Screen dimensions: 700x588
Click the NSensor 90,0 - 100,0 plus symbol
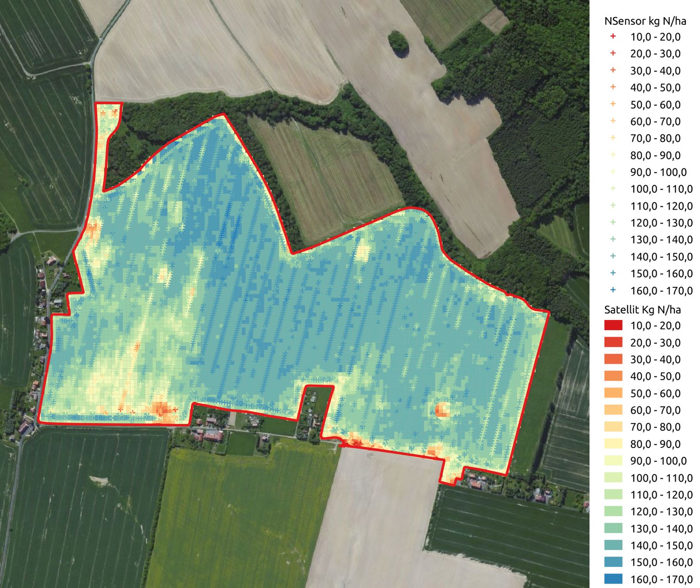coord(613,172)
